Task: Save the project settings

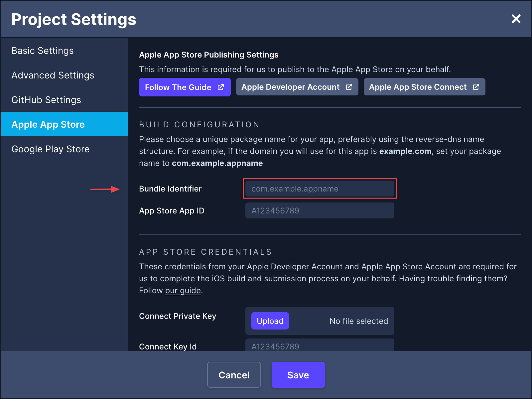Action: [x=298, y=375]
